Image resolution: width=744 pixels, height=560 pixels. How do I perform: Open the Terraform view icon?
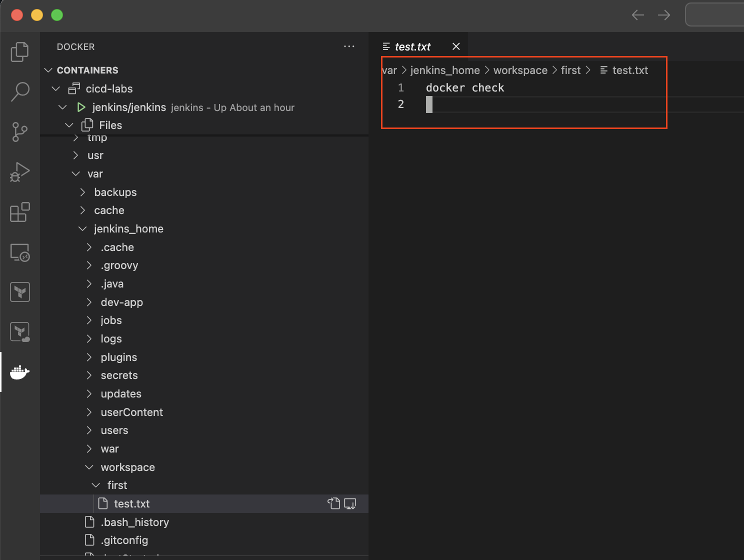tap(20, 292)
